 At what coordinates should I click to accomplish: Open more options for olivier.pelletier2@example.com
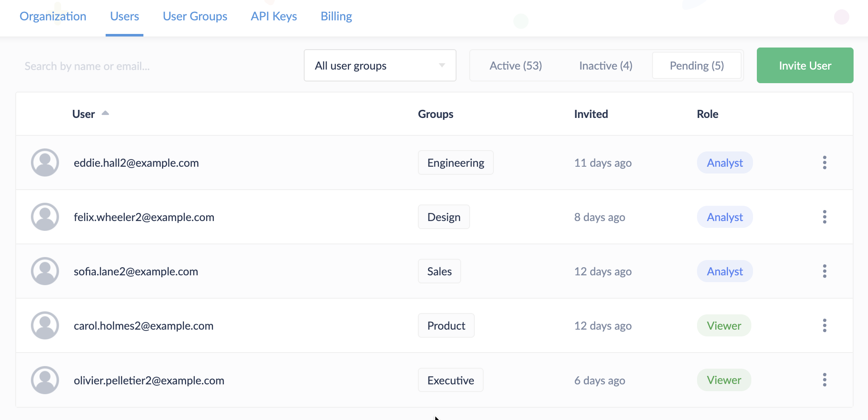point(824,380)
